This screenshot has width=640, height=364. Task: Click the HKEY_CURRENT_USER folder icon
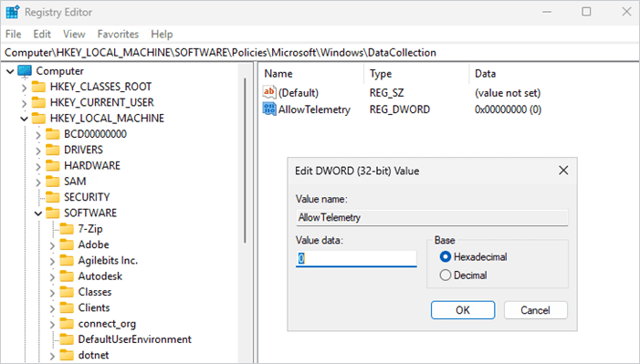tap(38, 102)
